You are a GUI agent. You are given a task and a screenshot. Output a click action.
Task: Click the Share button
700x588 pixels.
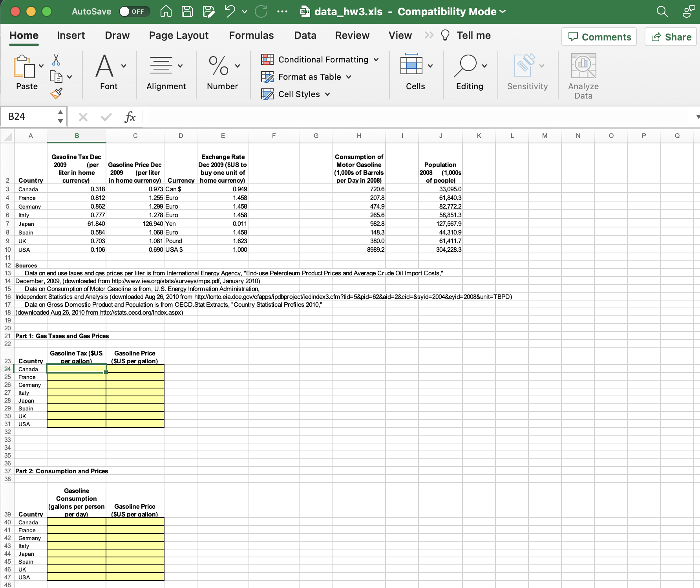(671, 37)
